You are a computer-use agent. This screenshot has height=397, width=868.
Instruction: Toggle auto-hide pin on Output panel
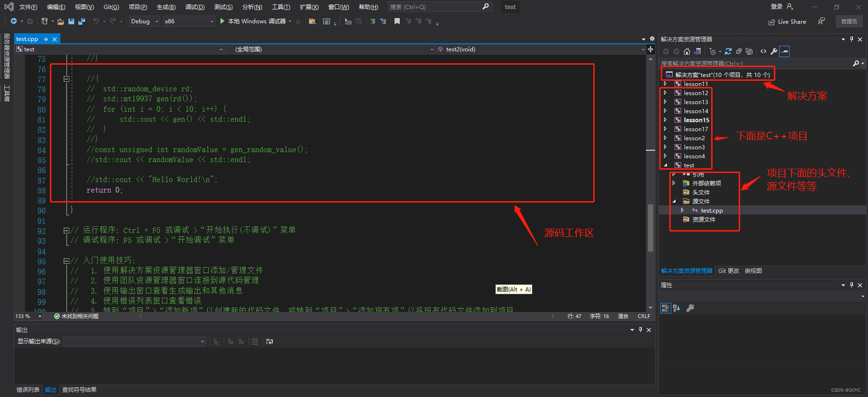[x=640, y=329]
